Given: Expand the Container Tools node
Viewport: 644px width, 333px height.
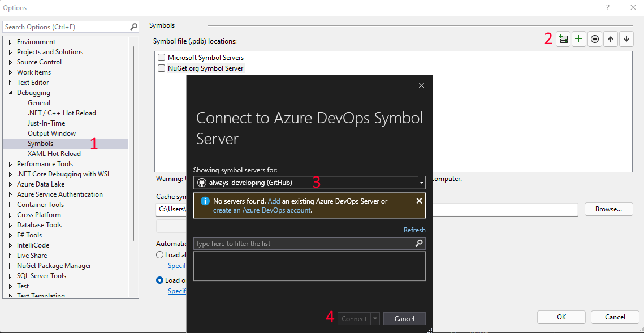Looking at the screenshot, I should click(x=11, y=205).
